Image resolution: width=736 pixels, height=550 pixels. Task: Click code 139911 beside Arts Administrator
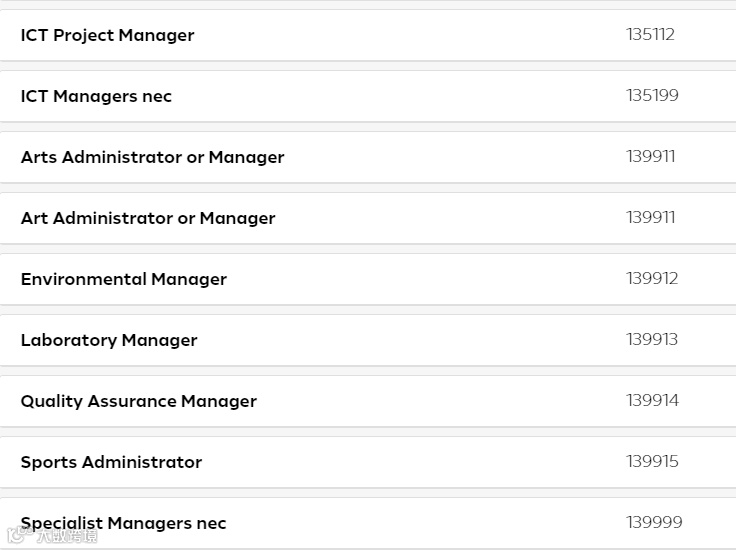651,156
